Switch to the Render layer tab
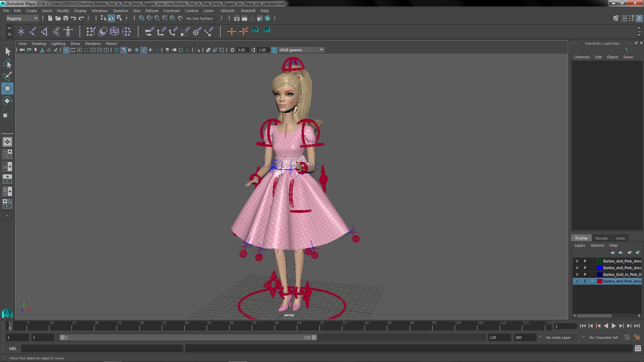 coord(602,238)
